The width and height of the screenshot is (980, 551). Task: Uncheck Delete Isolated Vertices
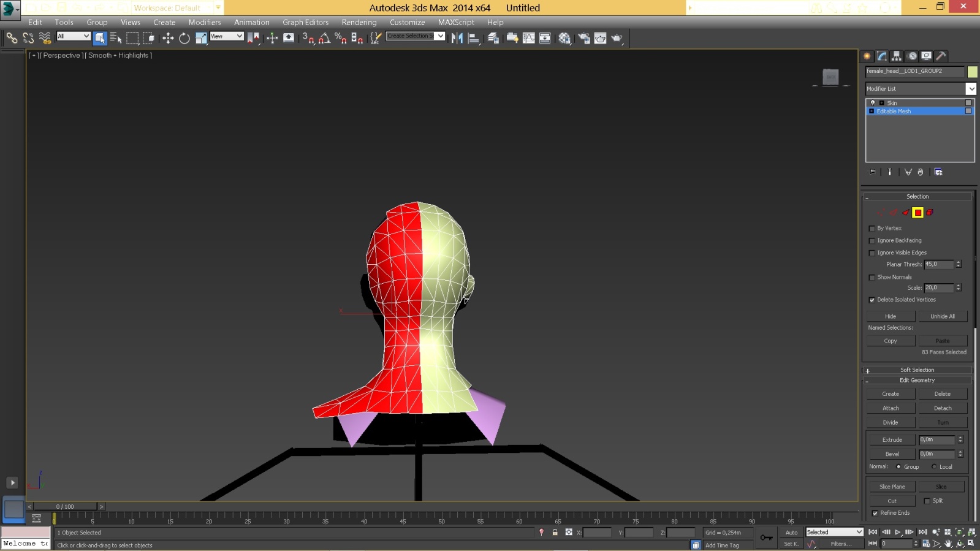872,300
